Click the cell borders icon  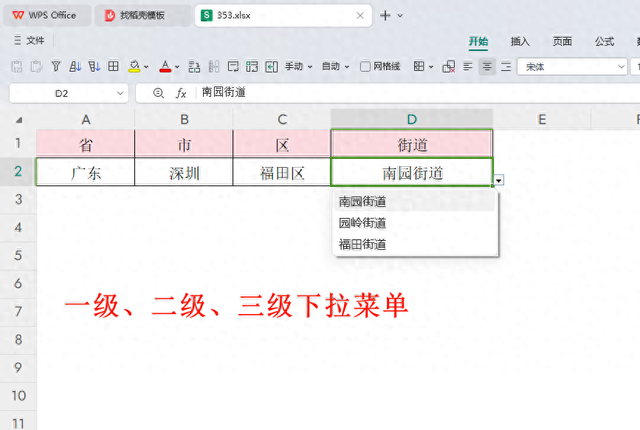tap(419, 66)
